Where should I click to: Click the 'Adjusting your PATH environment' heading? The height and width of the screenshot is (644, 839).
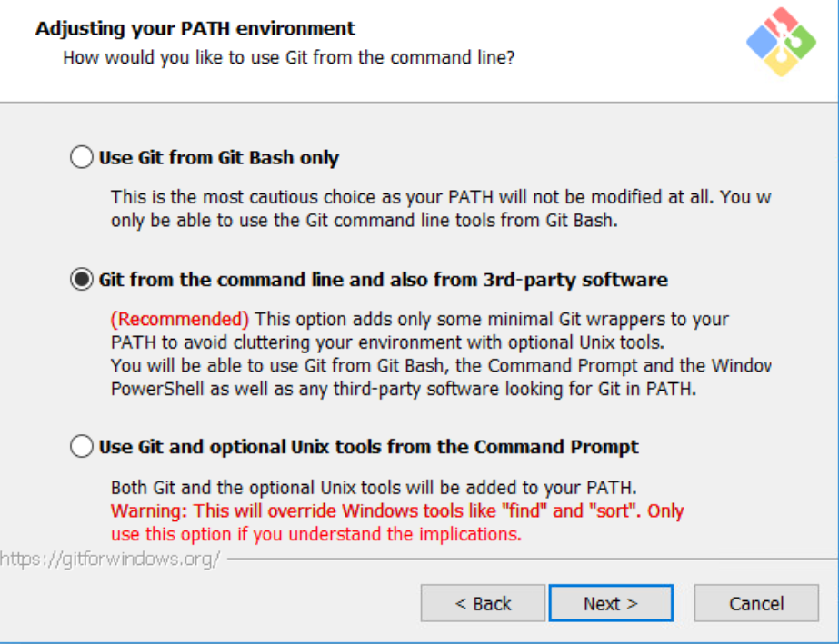click(195, 29)
